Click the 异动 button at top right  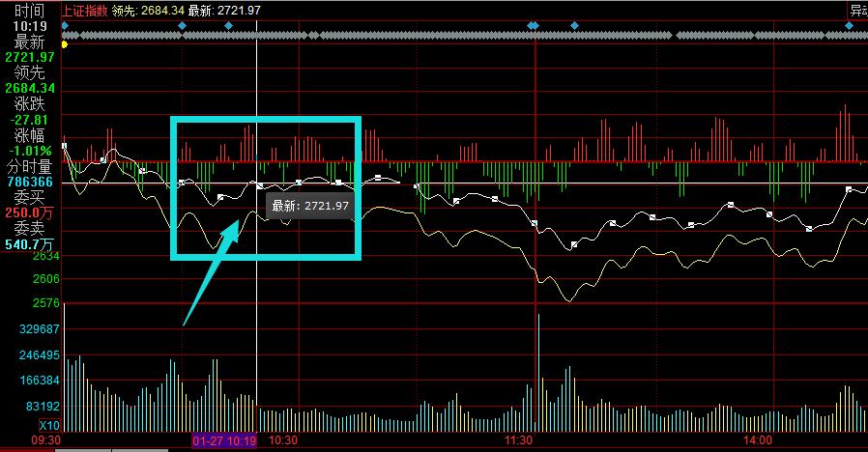(858, 11)
